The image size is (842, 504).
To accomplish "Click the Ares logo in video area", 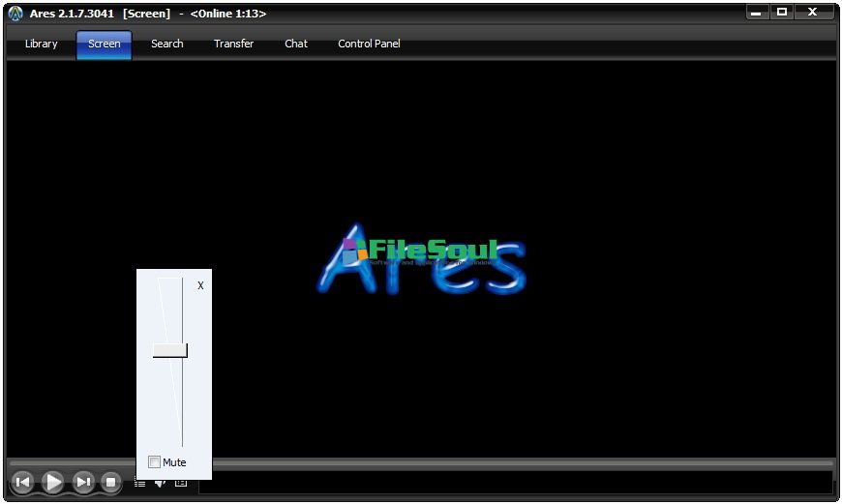I will coord(422,259).
